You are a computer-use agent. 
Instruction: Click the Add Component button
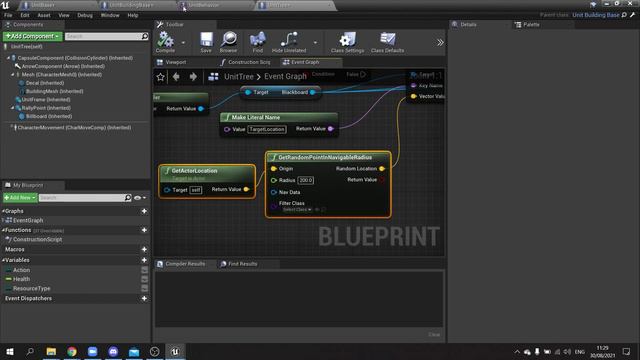point(33,36)
